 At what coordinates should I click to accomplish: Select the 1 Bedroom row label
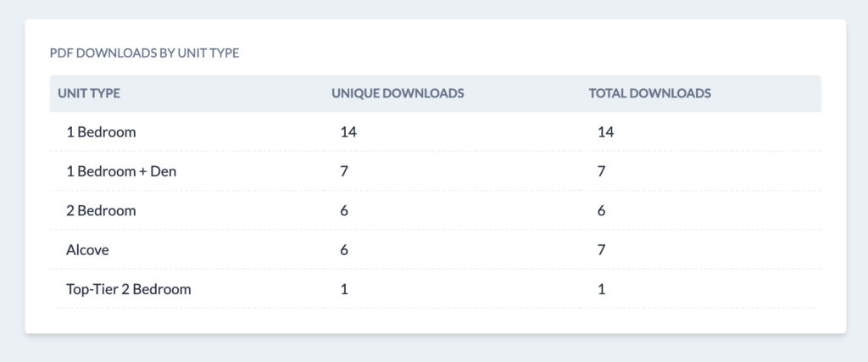[101, 132]
